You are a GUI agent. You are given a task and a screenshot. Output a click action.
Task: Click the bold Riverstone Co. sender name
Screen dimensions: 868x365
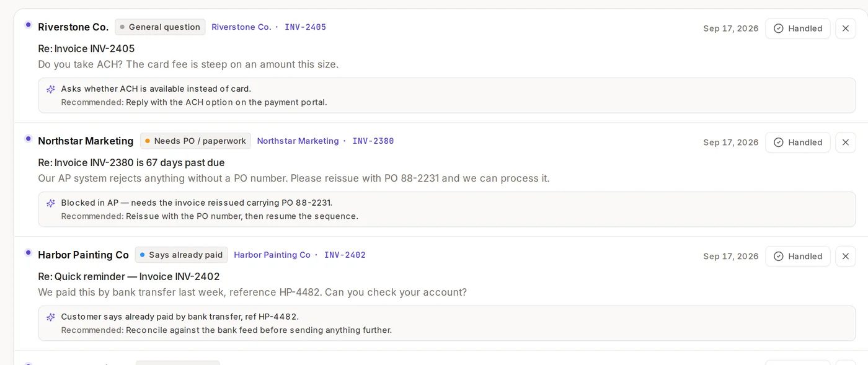pyautogui.click(x=73, y=27)
